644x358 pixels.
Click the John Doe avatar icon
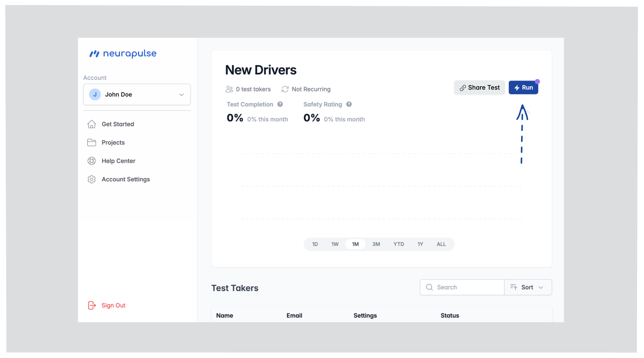(95, 94)
